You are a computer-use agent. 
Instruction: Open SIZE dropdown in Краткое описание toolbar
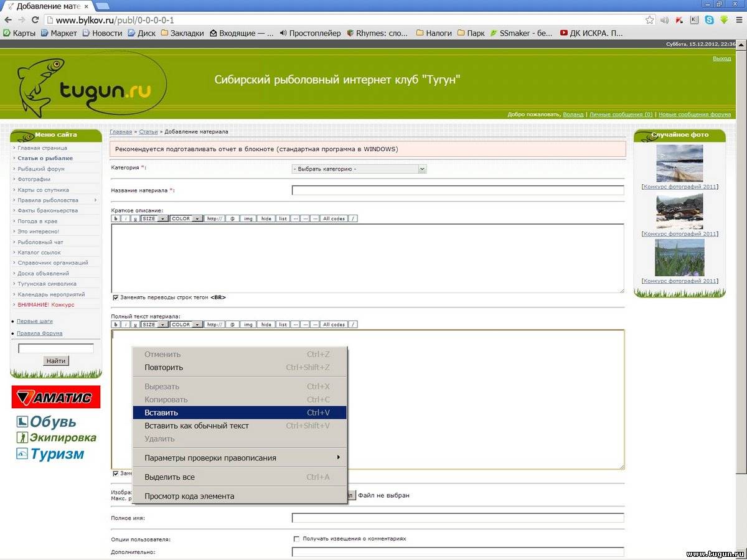(154, 218)
